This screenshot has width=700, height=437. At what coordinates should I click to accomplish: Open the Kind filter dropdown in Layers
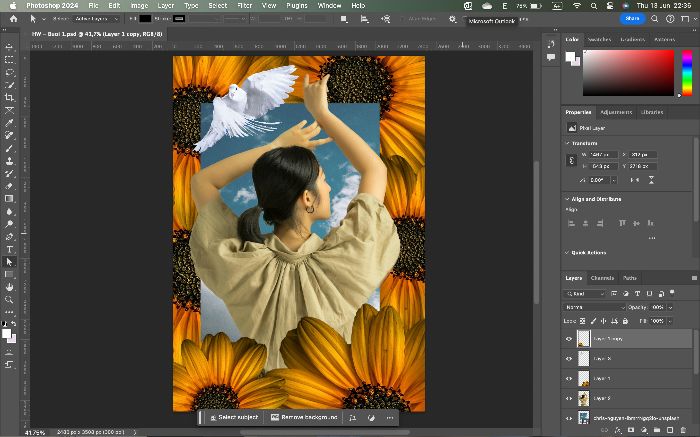pyautogui.click(x=584, y=294)
